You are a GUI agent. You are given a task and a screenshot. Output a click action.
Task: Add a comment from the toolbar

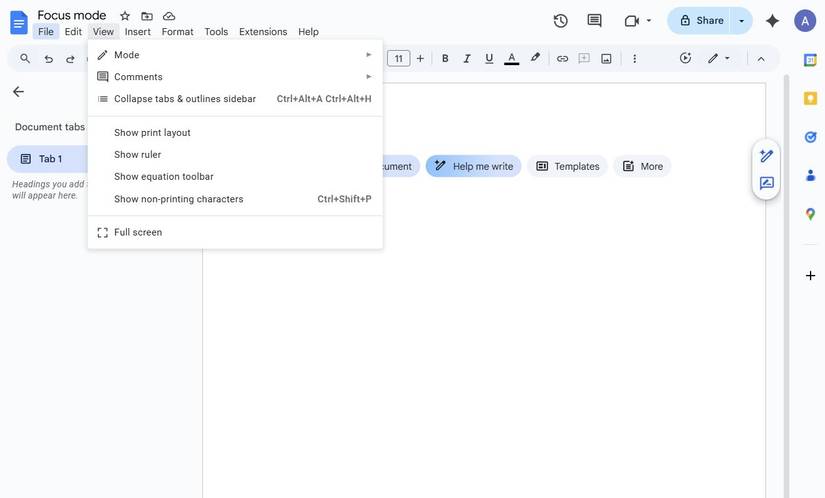[584, 58]
